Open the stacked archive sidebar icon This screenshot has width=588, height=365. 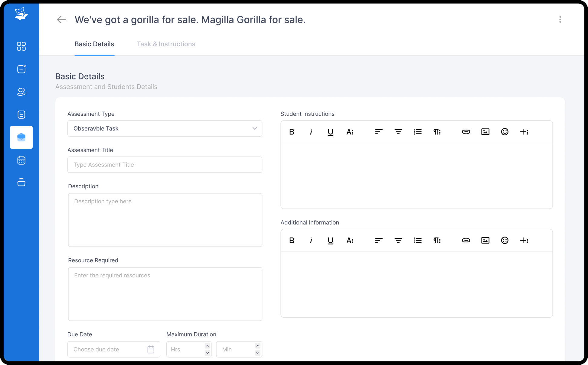coord(21,182)
